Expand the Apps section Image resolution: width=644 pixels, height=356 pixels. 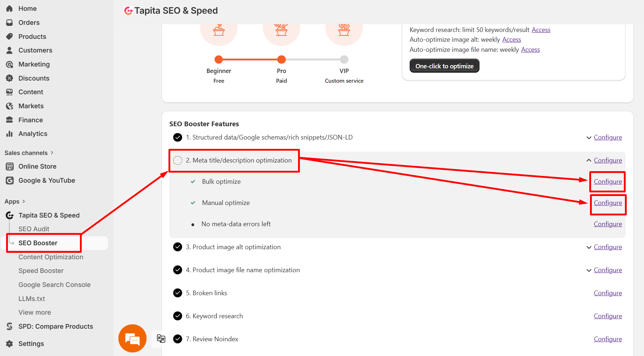pyautogui.click(x=15, y=201)
